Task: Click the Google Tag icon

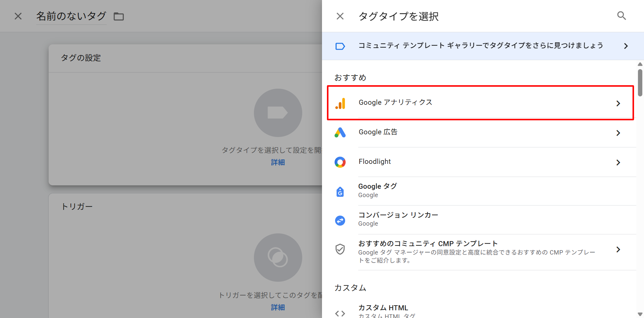Action: point(340,191)
